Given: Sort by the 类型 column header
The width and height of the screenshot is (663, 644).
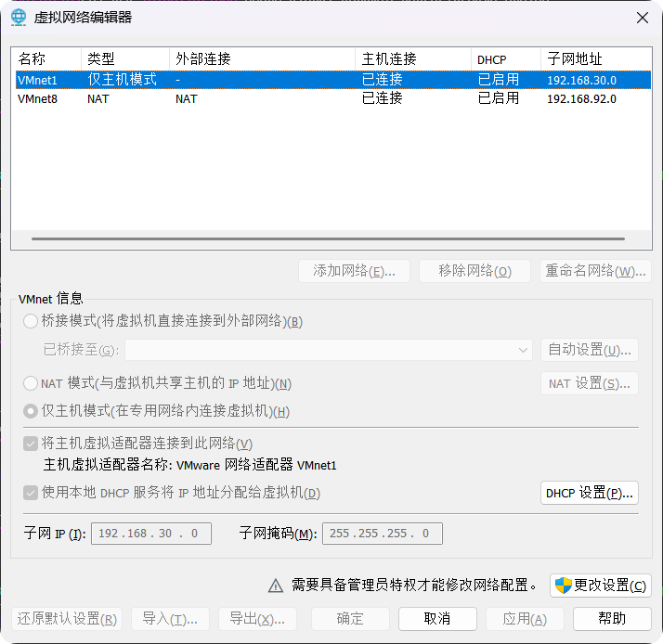Looking at the screenshot, I should (125, 58).
